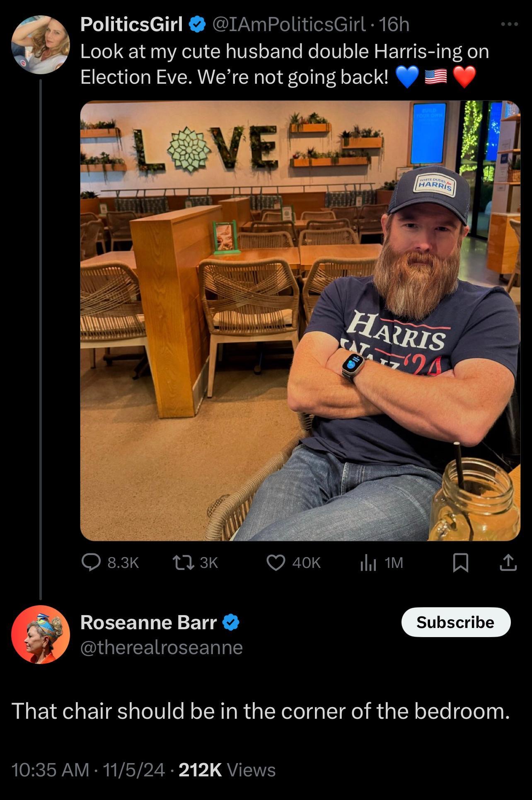
Task: Like the PoliticsGirl tweet
Action: pyautogui.click(x=276, y=562)
